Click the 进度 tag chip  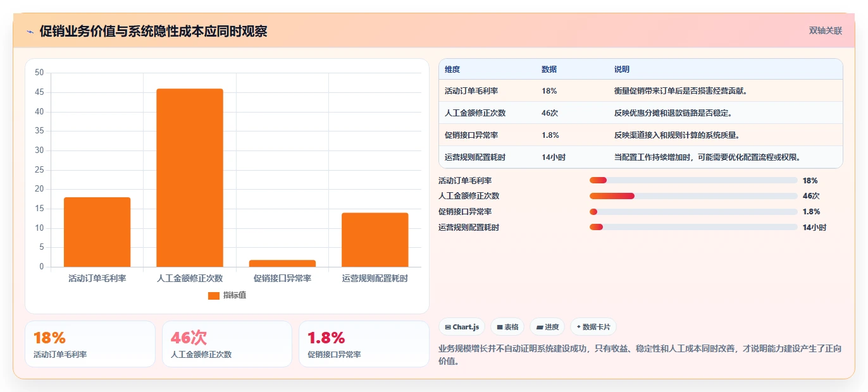tap(547, 327)
